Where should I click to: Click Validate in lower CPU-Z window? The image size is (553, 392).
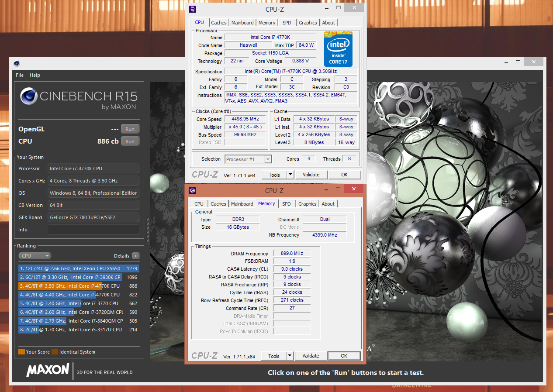coord(311,356)
